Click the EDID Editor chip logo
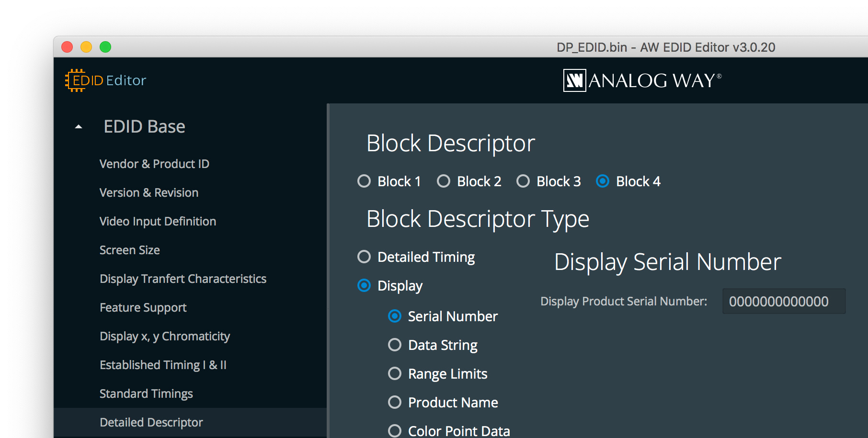The image size is (868, 438). [x=75, y=80]
